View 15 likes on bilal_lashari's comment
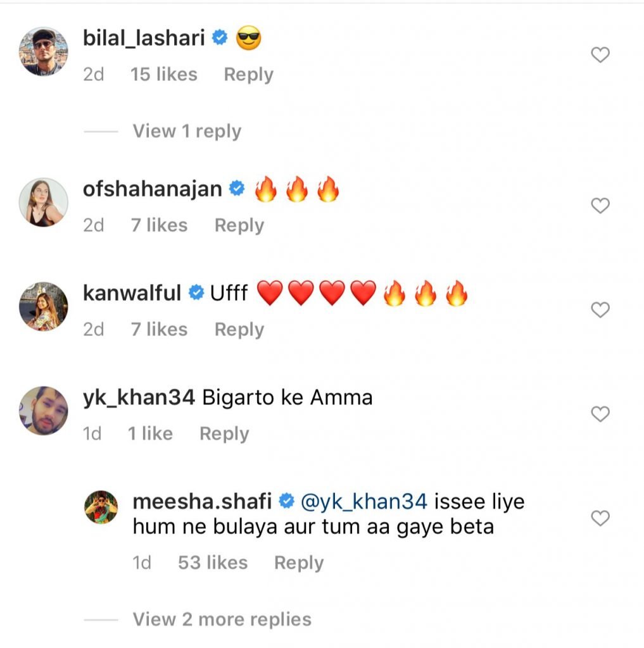This screenshot has height=648, width=644. point(163,75)
